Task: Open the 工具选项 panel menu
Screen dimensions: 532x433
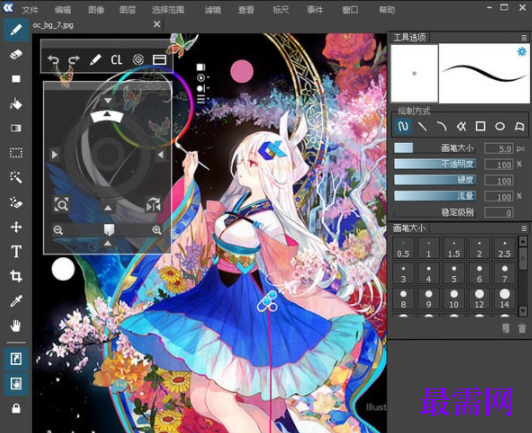Action: click(524, 37)
